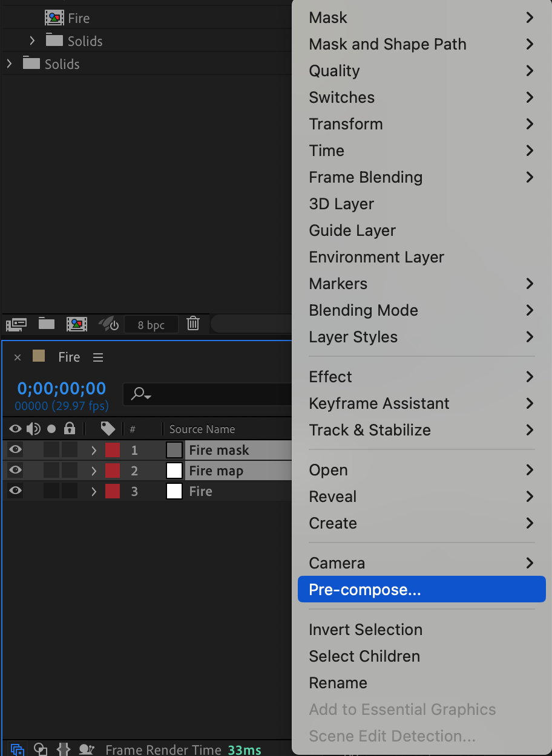The image size is (552, 756).
Task: Click the red label swatch of Fire mask
Action: (x=113, y=450)
